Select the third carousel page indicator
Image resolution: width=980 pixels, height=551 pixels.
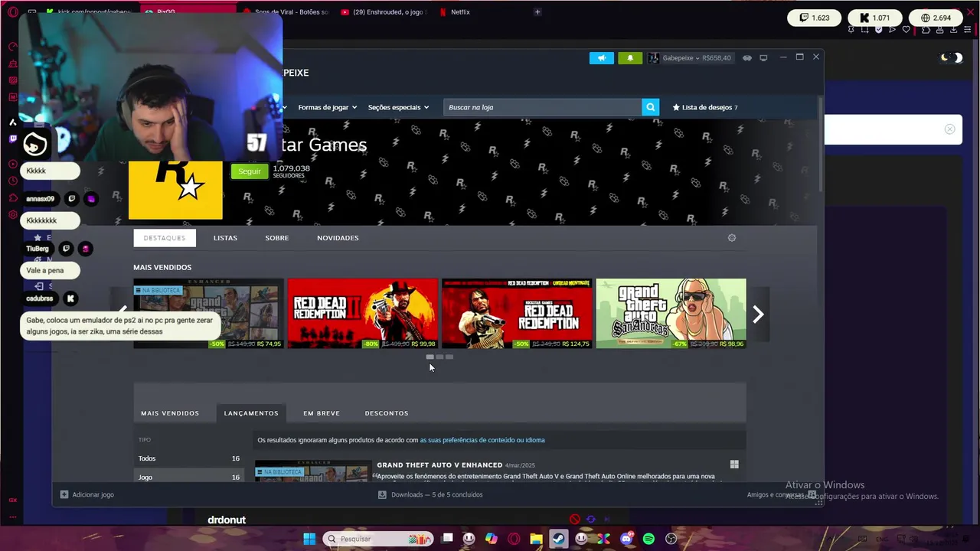pyautogui.click(x=449, y=357)
